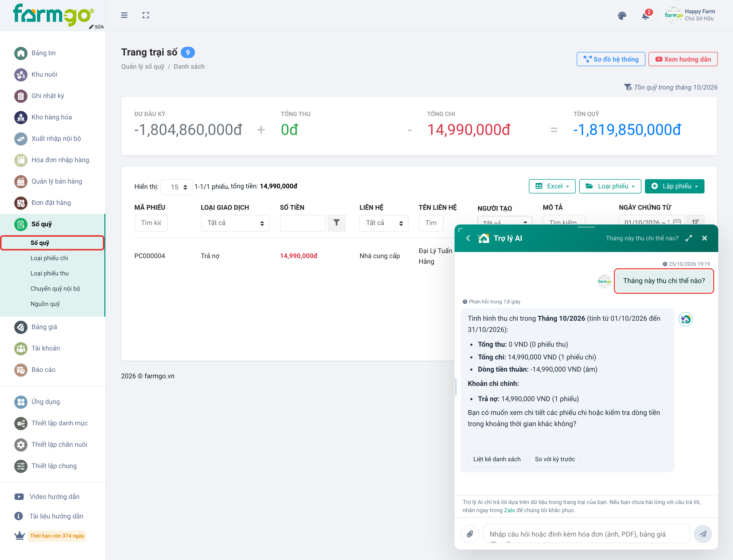This screenshot has height=560, width=733.
Task: Follow the Zalo link in chat
Action: [x=509, y=510]
